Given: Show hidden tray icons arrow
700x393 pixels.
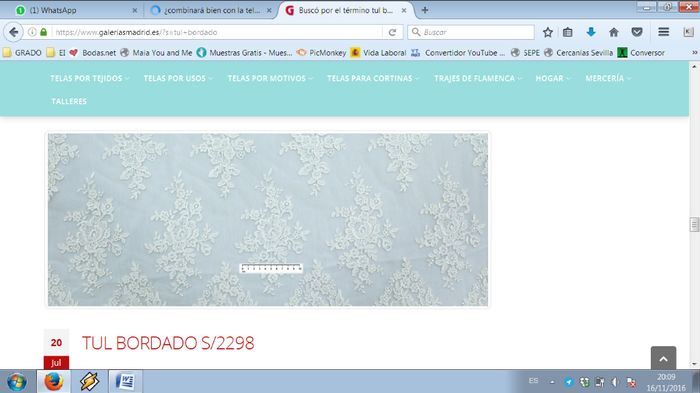Looking at the screenshot, I should point(552,382).
